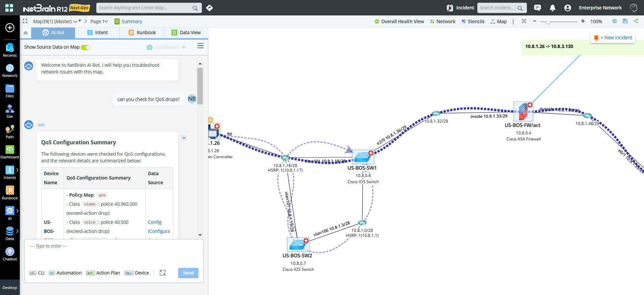Click the fit-to-screen map icon
Screen dimensions: 644x295
(x=524, y=21)
